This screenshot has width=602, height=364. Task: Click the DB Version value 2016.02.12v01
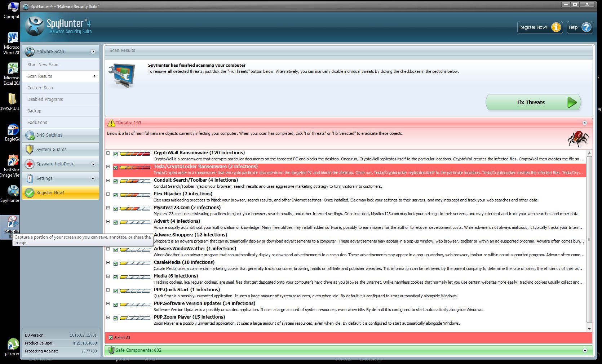pyautogui.click(x=83, y=335)
